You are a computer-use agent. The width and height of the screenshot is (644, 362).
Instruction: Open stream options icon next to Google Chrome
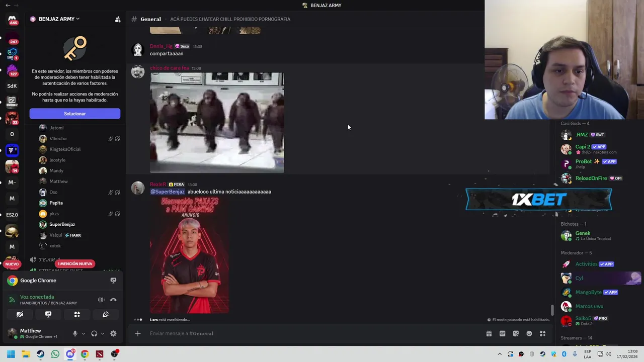click(x=113, y=281)
